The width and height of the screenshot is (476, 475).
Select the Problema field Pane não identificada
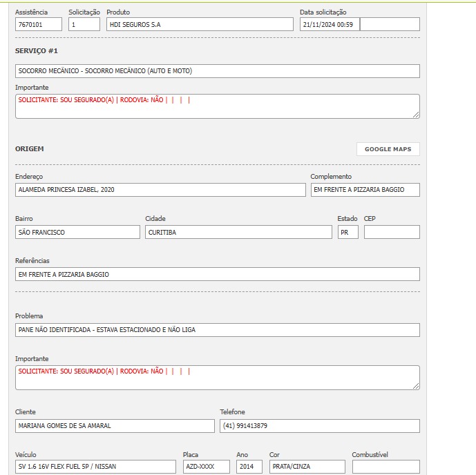218,330
